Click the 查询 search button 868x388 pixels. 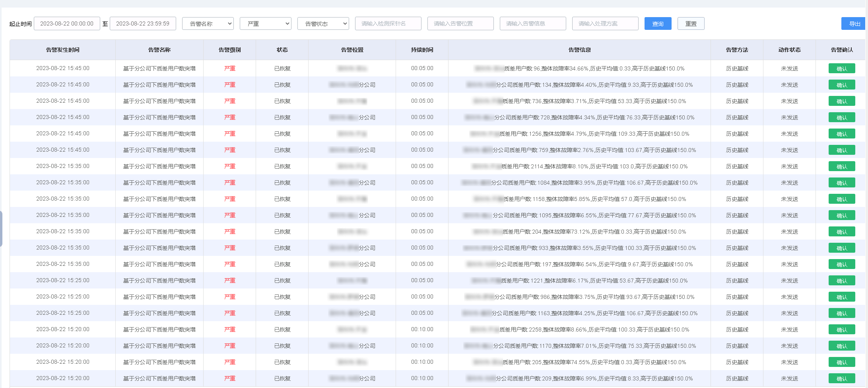point(658,24)
